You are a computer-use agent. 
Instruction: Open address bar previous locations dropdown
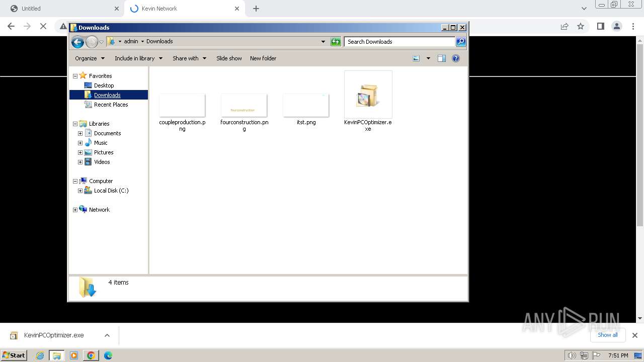(x=323, y=42)
